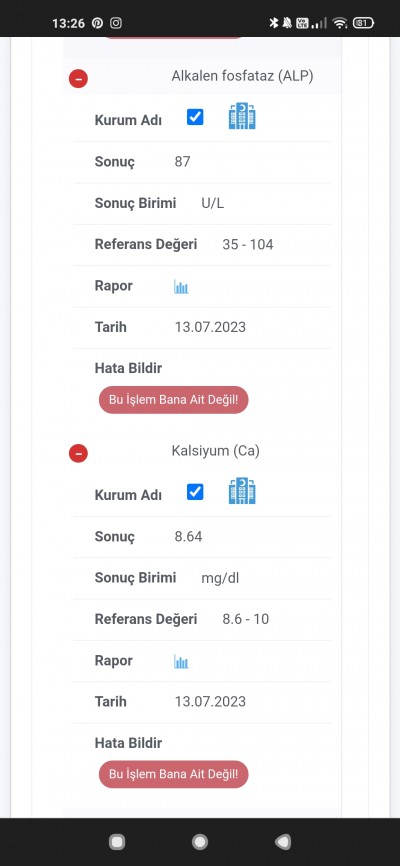Screen dimensions: 400x866
Task: Tap the Wi-Fi icon in status bar
Action: tap(340, 23)
